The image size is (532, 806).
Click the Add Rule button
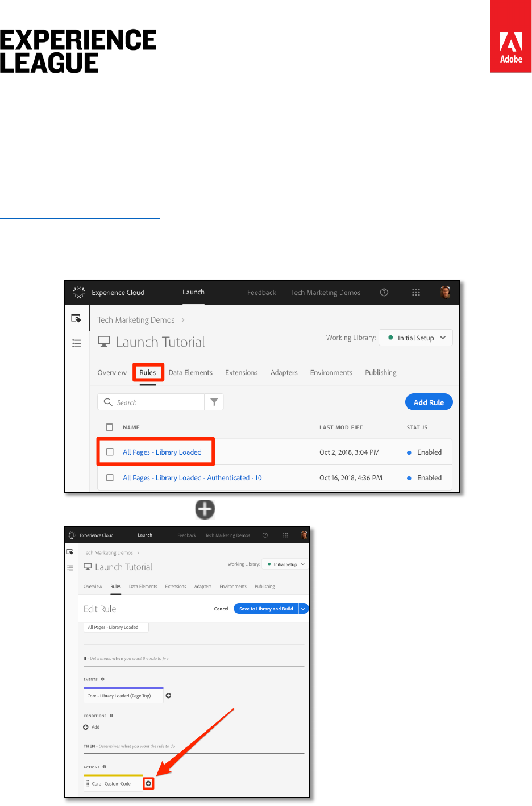[429, 402]
